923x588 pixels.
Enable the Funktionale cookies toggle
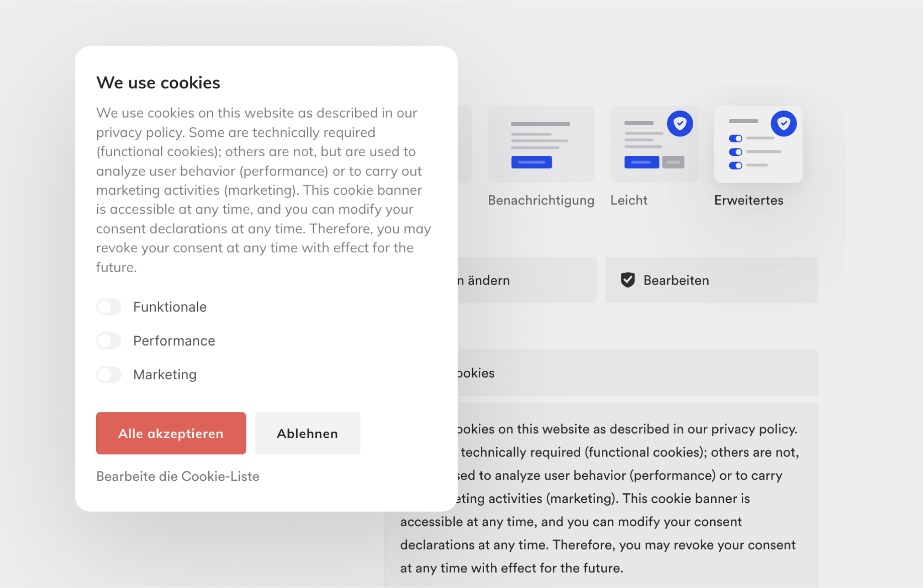(109, 307)
